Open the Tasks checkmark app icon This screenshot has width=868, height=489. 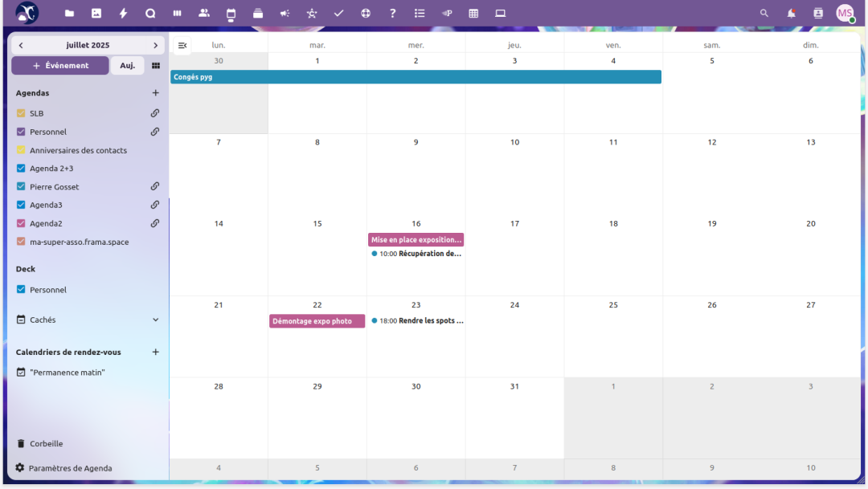click(x=338, y=13)
